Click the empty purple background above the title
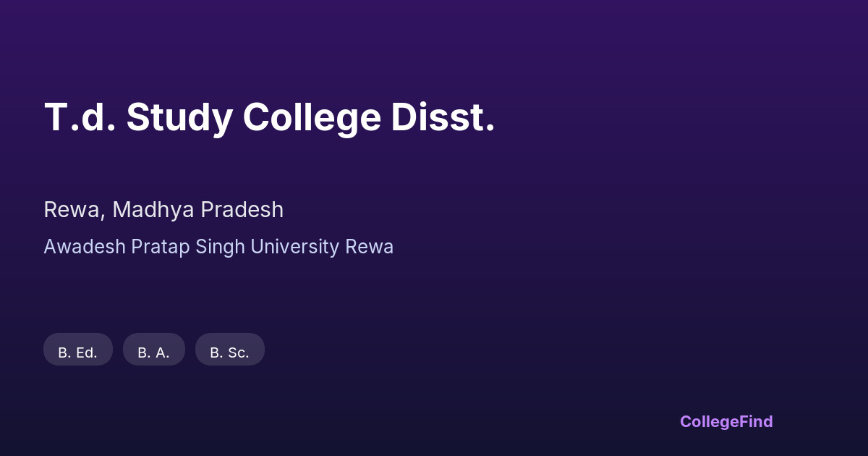The image size is (868, 456). pyautogui.click(x=434, y=43)
